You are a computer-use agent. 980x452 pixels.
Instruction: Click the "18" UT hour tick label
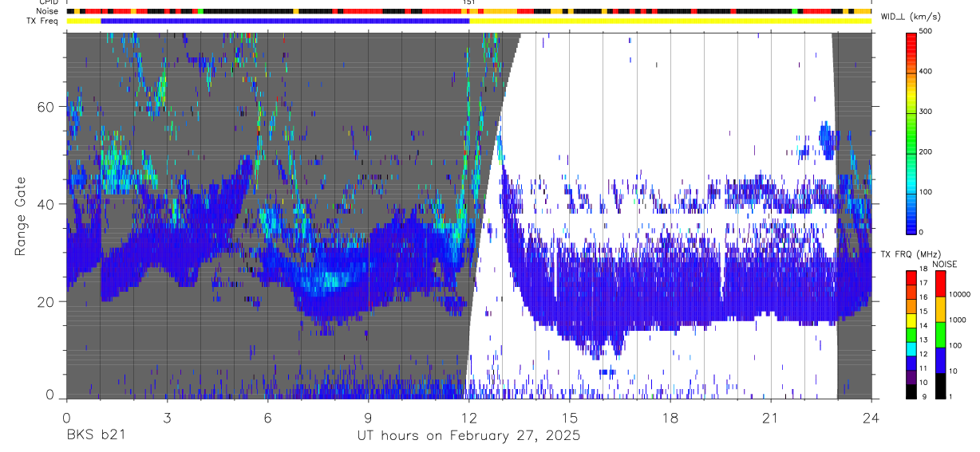(670, 418)
